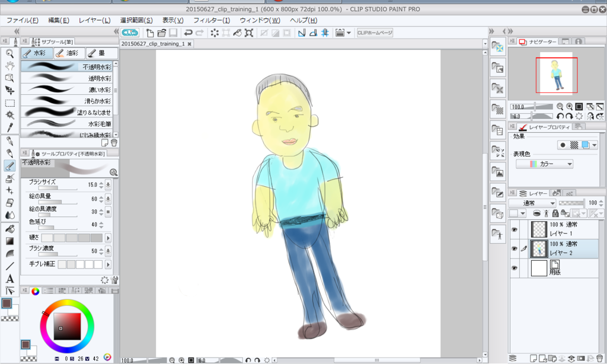Click the Redo arrow in command bar

click(x=200, y=33)
